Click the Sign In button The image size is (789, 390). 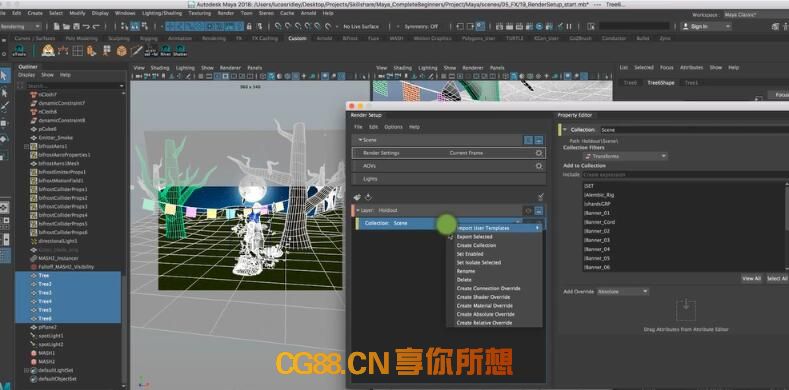coord(705,27)
